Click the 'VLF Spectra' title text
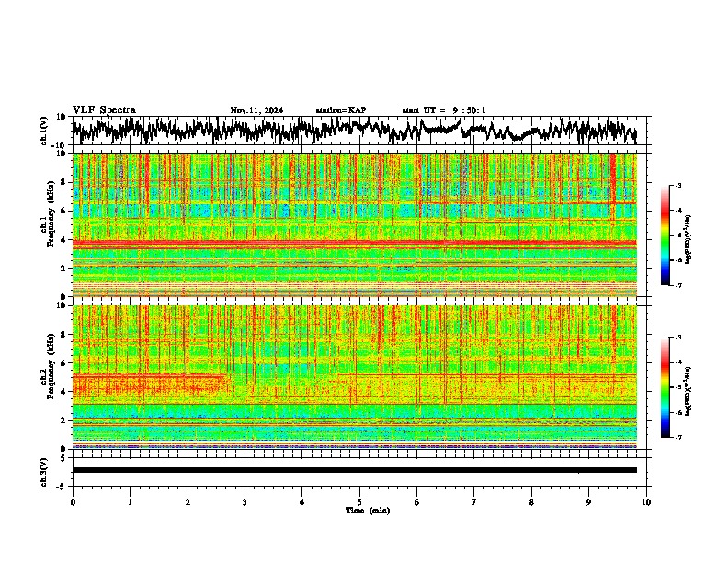This screenshot has width=728, height=563. (x=104, y=110)
